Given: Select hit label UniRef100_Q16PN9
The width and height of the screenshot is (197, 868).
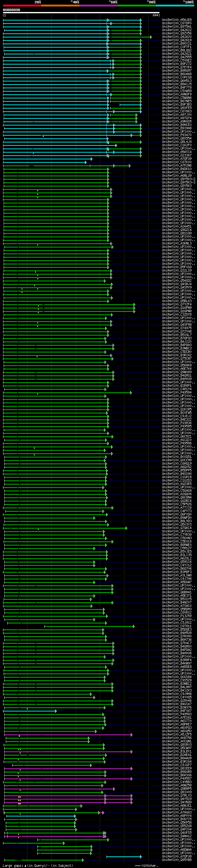Looking at the screenshot, I should point(177,308).
